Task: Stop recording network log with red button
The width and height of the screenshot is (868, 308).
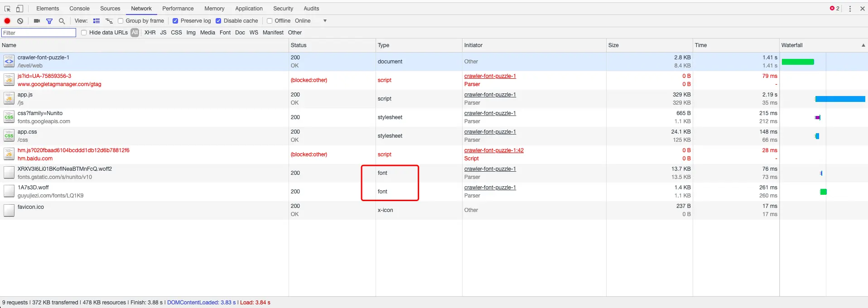Action: click(7, 21)
